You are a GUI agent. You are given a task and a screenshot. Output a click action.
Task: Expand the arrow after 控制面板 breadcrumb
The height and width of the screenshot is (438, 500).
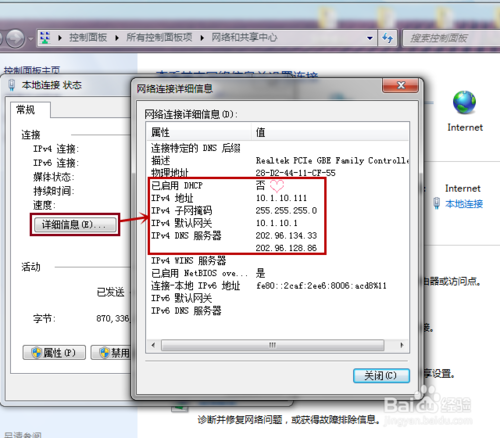tap(117, 38)
